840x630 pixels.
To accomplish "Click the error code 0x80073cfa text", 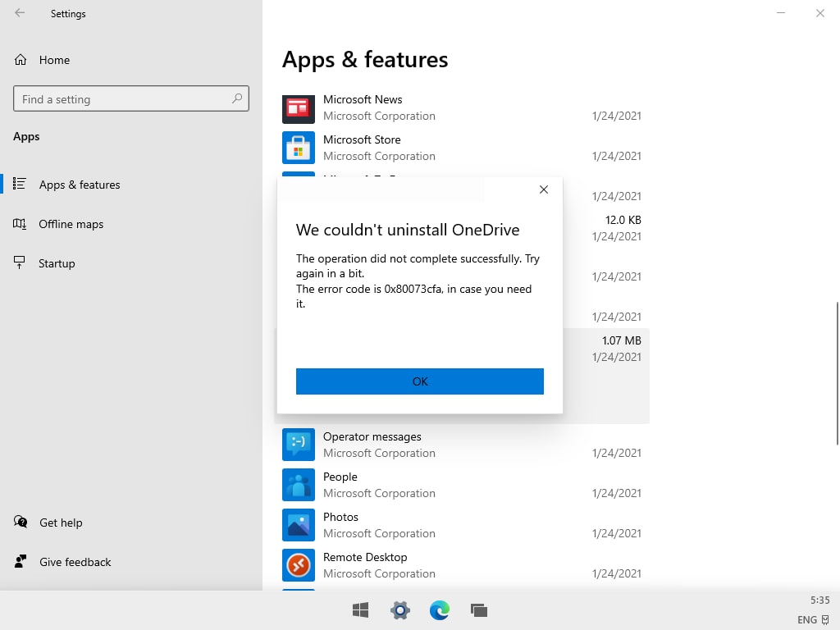I will 413,289.
